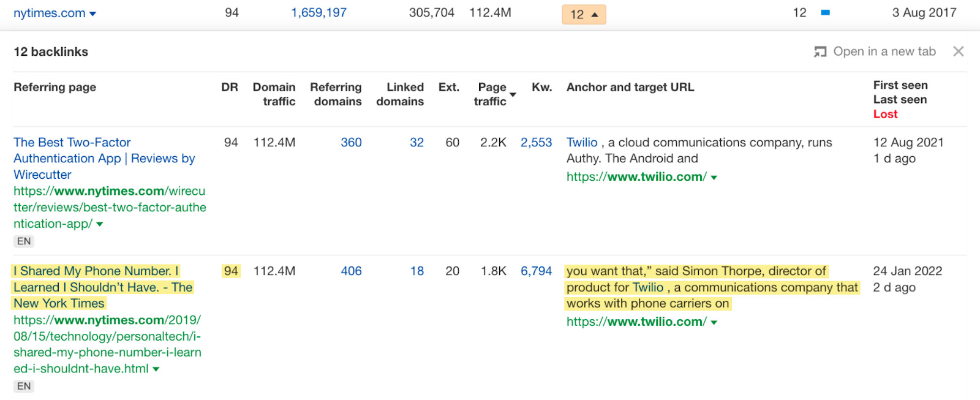
Task: Collapse the 12 backlinks toggle button
Action: tap(584, 14)
